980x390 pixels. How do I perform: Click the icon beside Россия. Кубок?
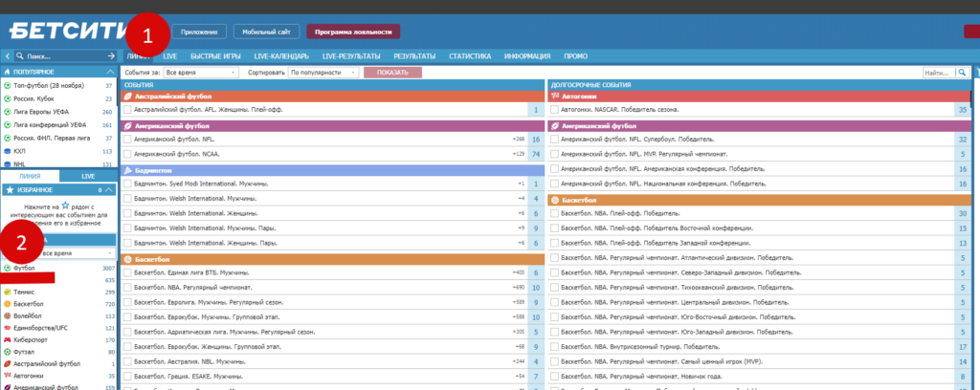tap(8, 98)
